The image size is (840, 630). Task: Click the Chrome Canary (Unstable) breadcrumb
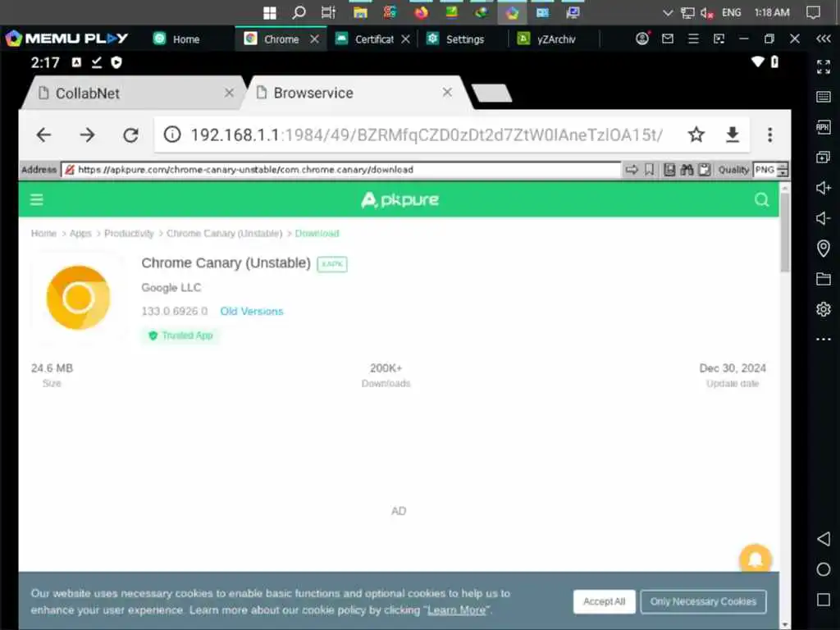(x=224, y=233)
